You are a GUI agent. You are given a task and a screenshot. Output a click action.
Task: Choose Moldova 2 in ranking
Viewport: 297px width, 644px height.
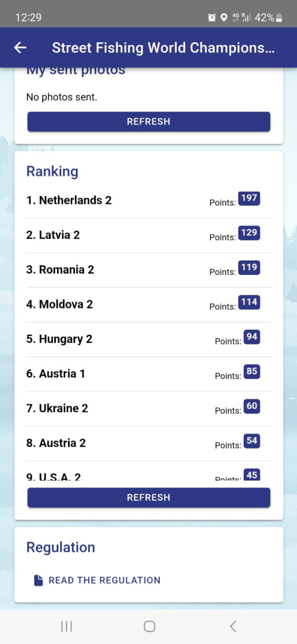[148, 305]
